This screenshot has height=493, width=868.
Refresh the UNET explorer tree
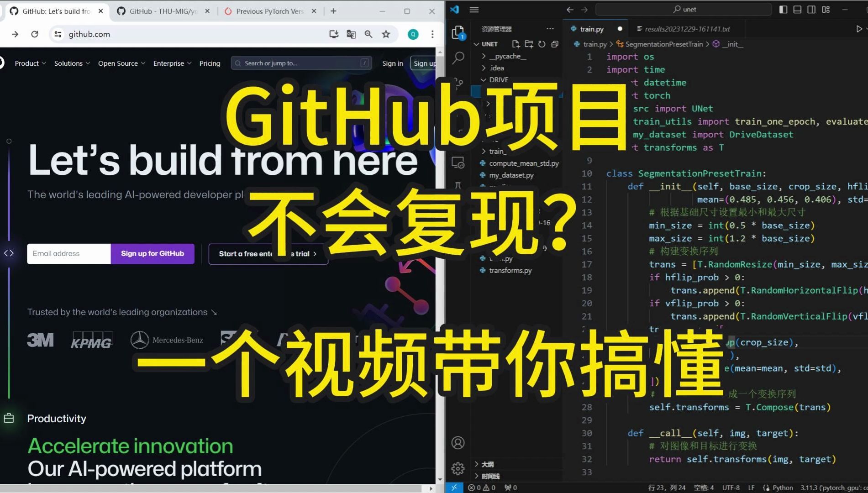point(542,44)
